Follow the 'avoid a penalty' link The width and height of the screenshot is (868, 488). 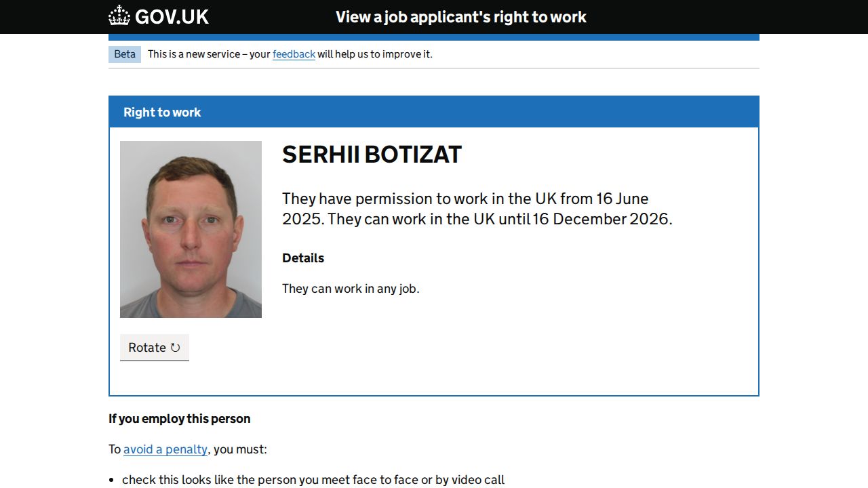tap(165, 449)
